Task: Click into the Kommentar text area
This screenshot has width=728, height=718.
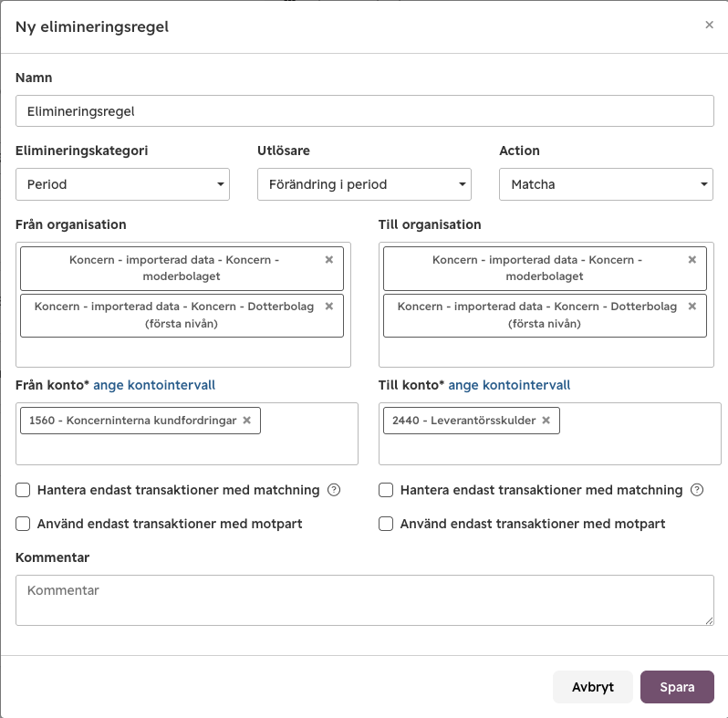Action: [365, 600]
